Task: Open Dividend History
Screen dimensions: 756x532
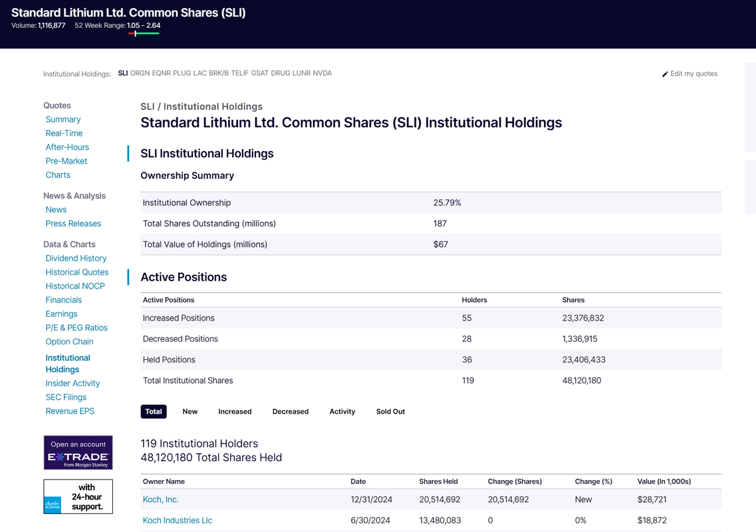Action: coord(76,259)
